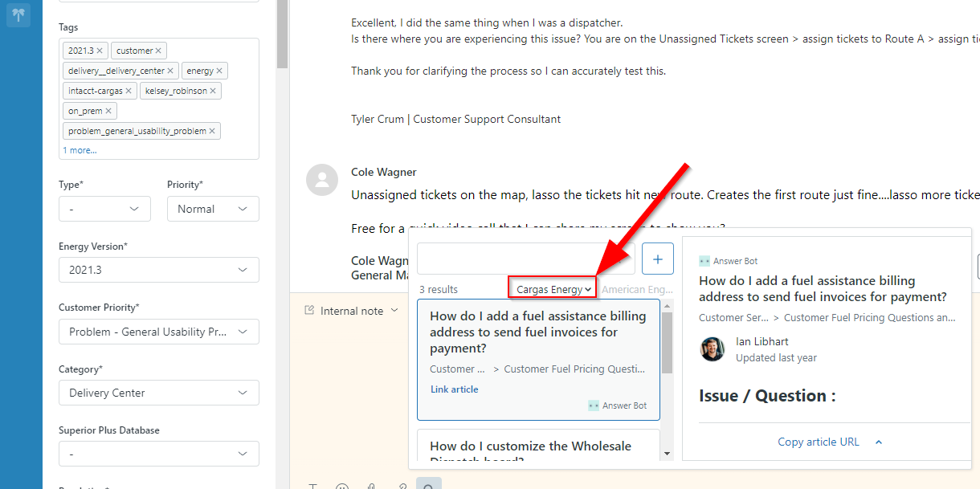Open the Internal note reply type dropdown
The width and height of the screenshot is (980, 489).
tap(352, 311)
